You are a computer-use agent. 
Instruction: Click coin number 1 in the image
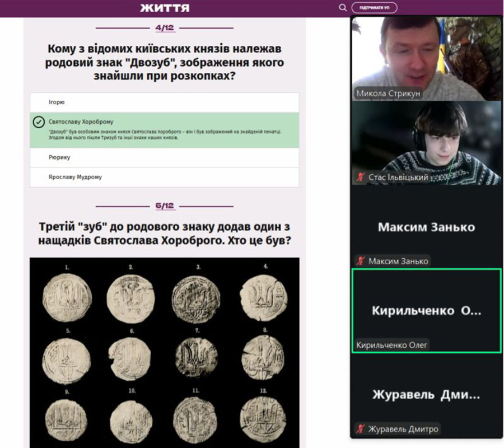coord(67,298)
